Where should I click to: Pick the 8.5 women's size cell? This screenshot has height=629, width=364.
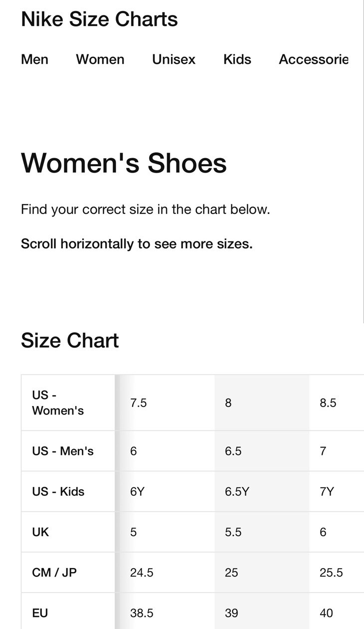[x=328, y=403]
